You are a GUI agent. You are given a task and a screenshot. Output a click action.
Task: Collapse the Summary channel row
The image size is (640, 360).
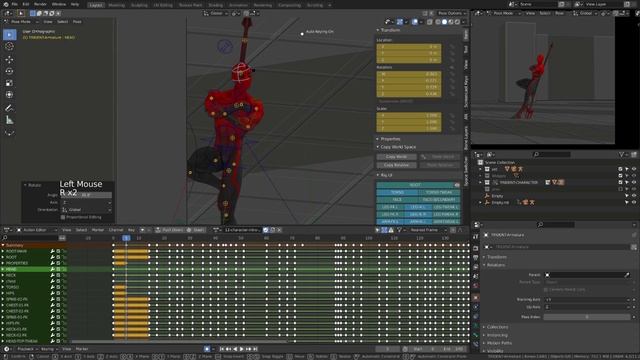coord(3,245)
